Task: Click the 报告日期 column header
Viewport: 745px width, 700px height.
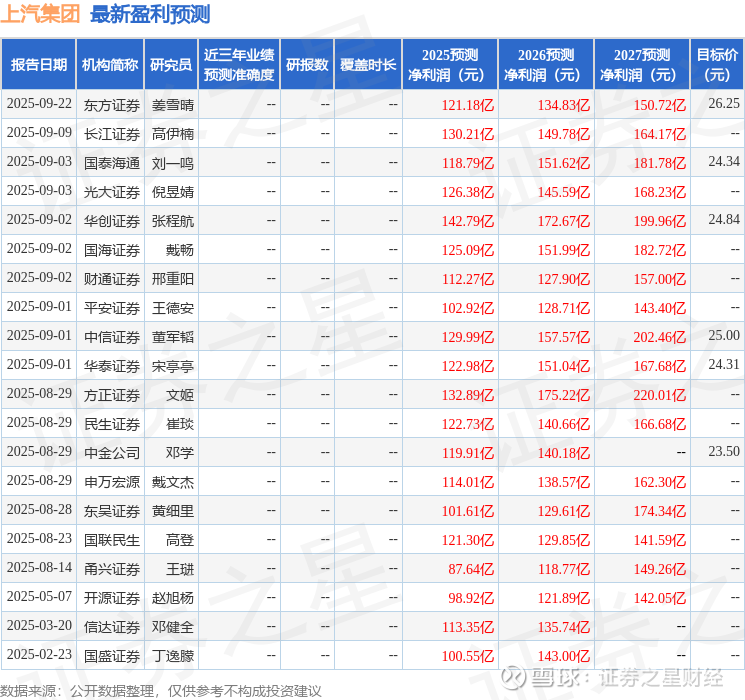Action: (38, 65)
